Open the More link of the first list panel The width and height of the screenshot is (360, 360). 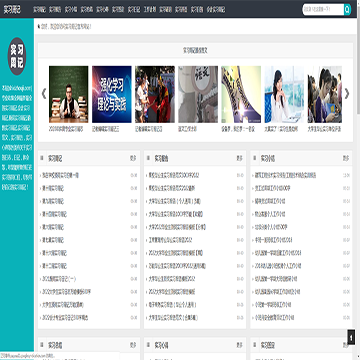point(133,159)
